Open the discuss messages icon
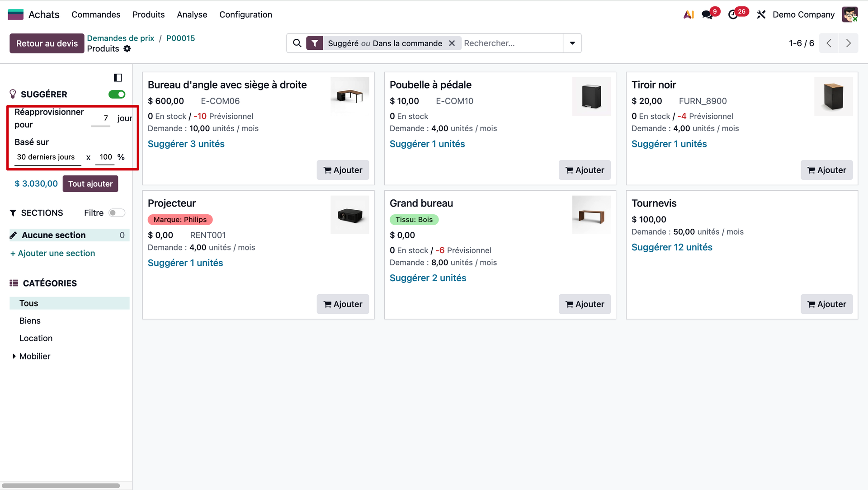The height and width of the screenshot is (490, 868). (x=707, y=14)
